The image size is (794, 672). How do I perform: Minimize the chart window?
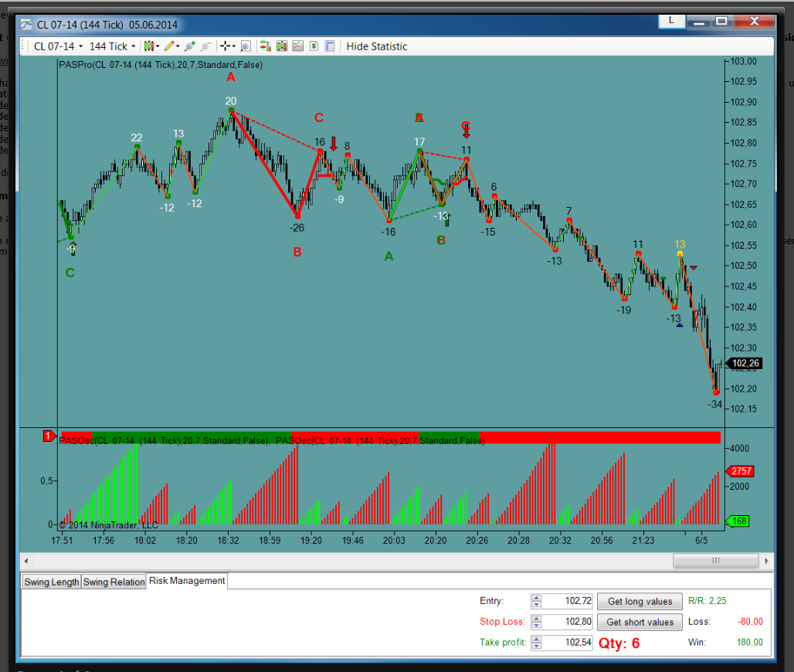tap(699, 22)
